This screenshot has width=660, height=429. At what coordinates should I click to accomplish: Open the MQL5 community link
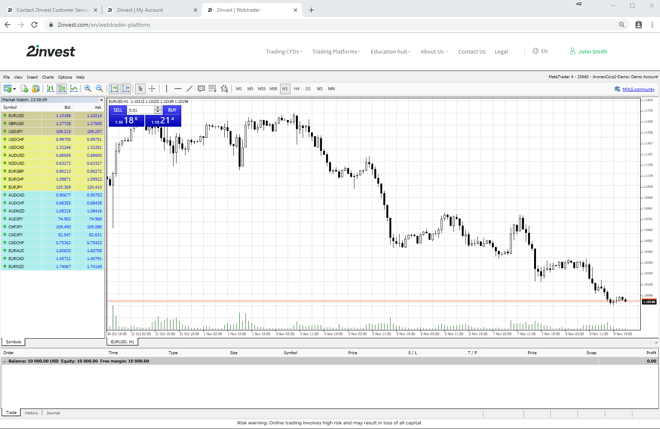[x=638, y=89]
